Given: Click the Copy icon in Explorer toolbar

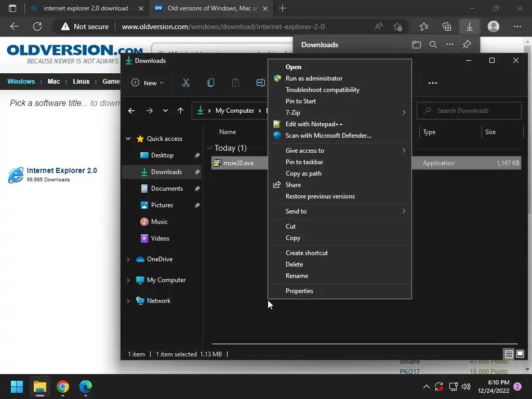Looking at the screenshot, I should (x=211, y=83).
